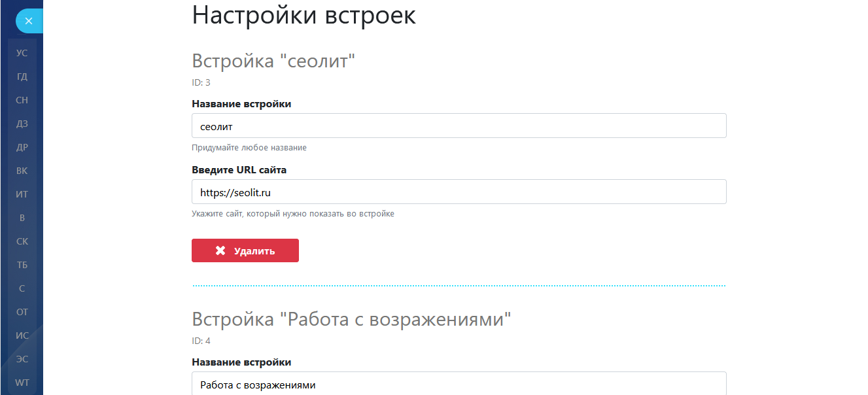Click the single-letter В sidebar item
Screen dimensions: 868x395
[x=22, y=218]
